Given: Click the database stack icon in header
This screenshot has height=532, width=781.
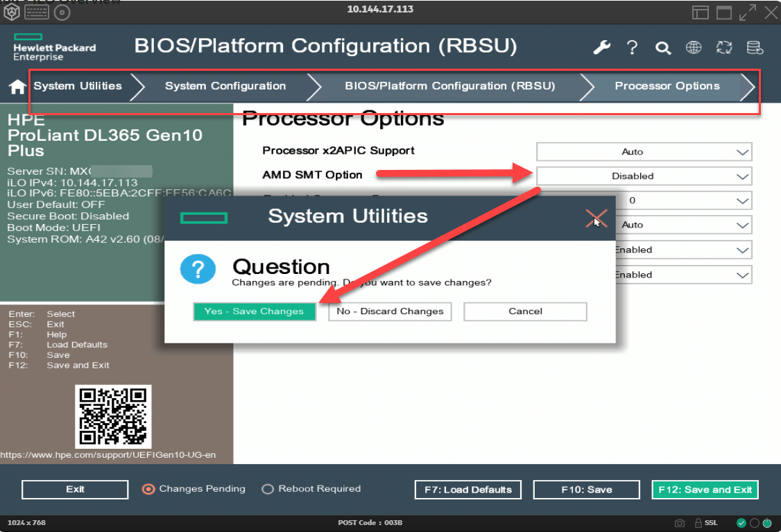Looking at the screenshot, I should point(755,47).
